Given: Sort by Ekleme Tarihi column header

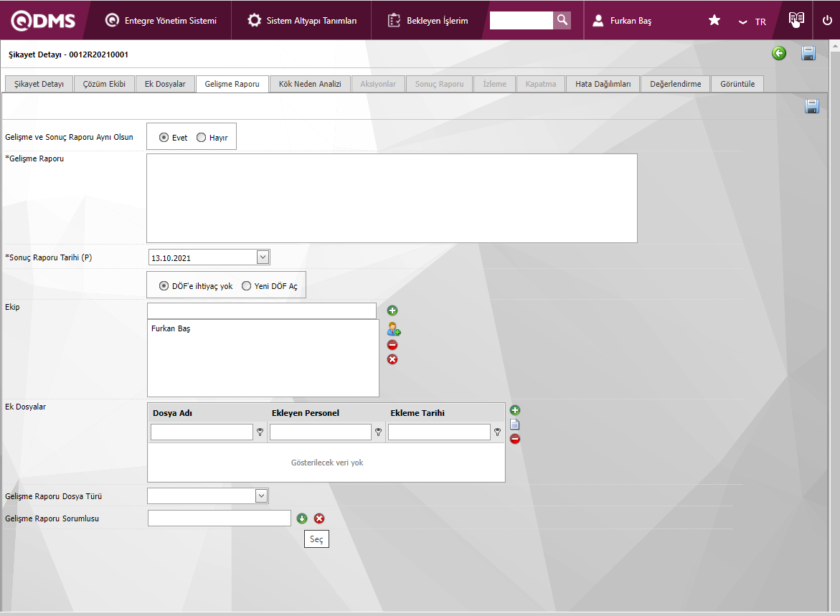Looking at the screenshot, I should pyautogui.click(x=417, y=413).
